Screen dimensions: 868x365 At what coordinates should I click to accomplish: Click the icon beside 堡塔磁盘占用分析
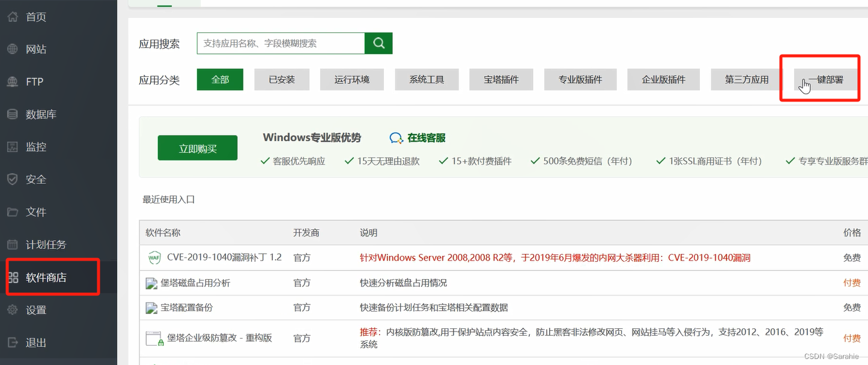(x=151, y=283)
